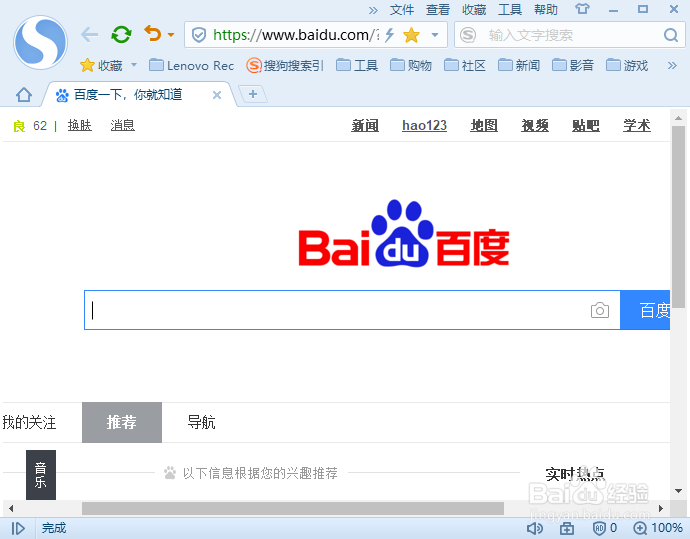Viewport: 690px width, 539px height.
Task: Click the air quality 良 62 indicator
Action: pos(30,126)
